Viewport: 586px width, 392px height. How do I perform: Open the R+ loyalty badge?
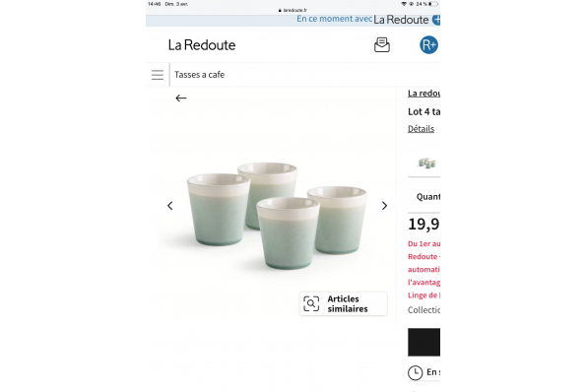[428, 45]
